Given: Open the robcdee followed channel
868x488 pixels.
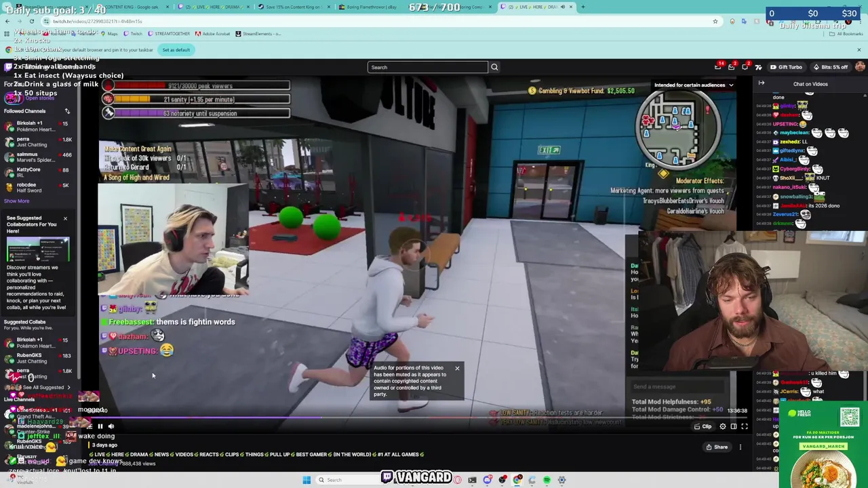Looking at the screenshot, I should point(38,188).
